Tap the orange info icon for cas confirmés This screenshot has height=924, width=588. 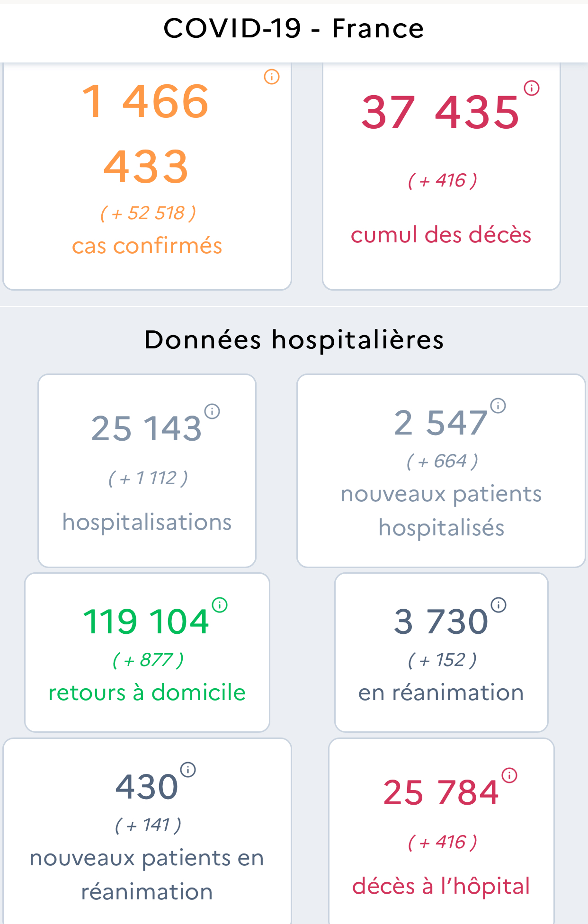tap(272, 77)
